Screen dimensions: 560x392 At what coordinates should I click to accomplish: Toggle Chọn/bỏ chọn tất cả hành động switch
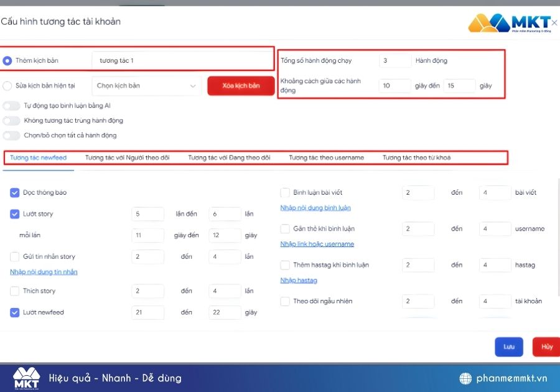(x=11, y=136)
